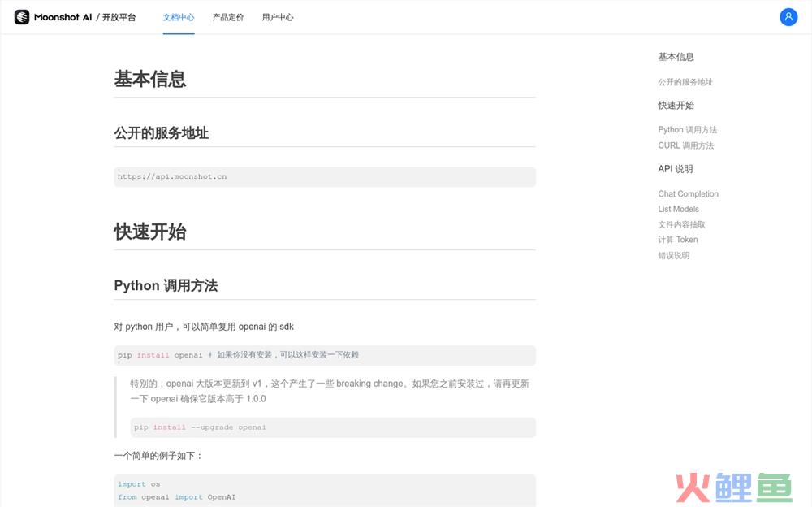Screen dimensions: 812x507
Task: Open CURL 调用方法 sidebar link
Action: (685, 145)
